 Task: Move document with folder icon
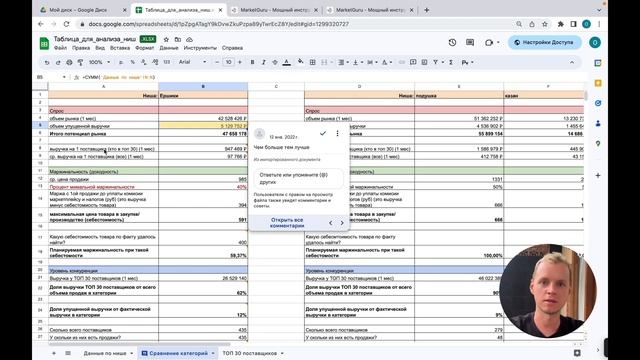click(x=178, y=40)
